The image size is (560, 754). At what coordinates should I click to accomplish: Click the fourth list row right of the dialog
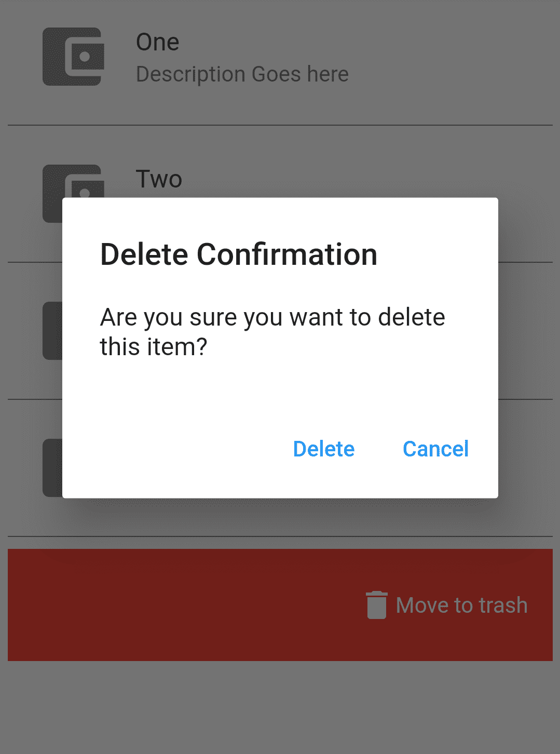(x=525, y=468)
